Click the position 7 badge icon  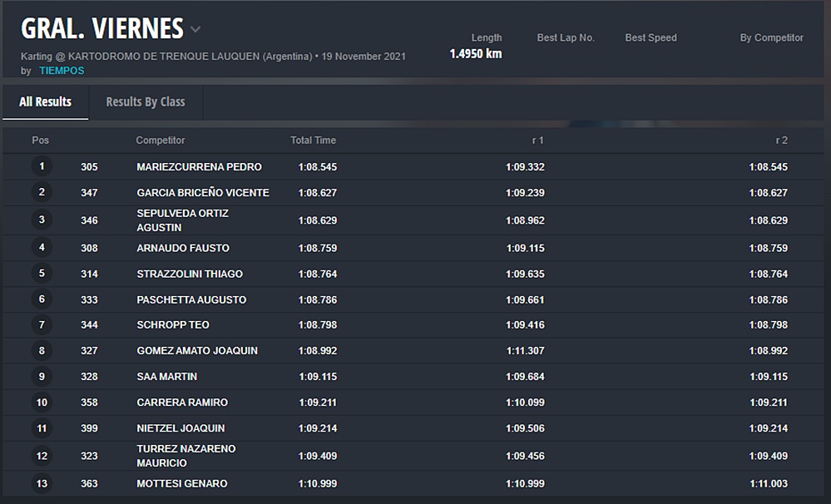click(x=42, y=324)
